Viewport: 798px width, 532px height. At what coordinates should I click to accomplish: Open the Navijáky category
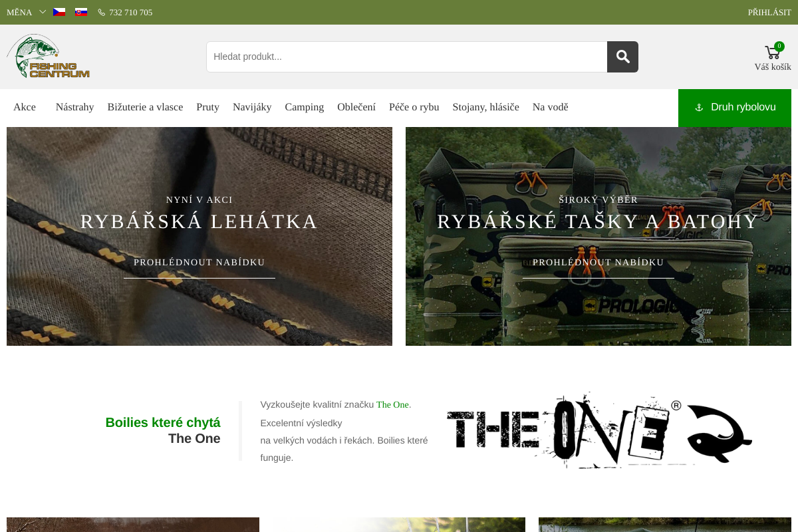(x=252, y=107)
